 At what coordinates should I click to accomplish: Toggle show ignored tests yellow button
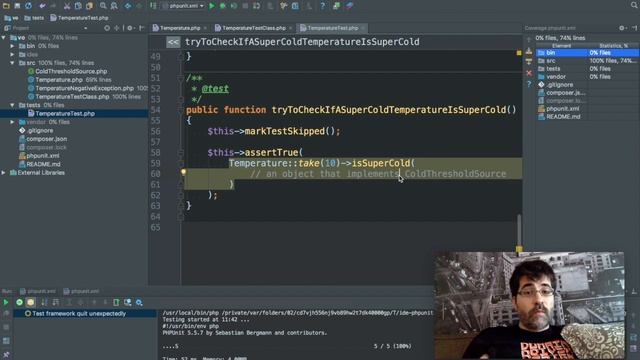pyautogui.click(x=31, y=302)
